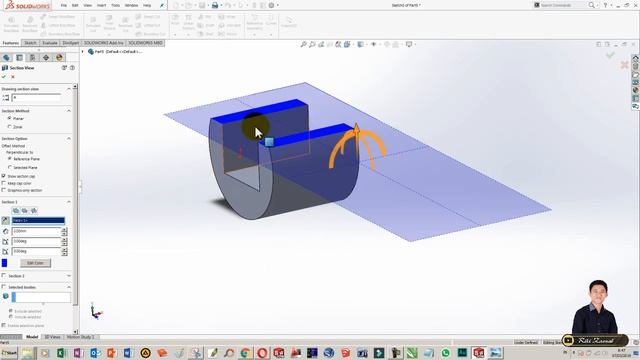The height and width of the screenshot is (360, 640).
Task: Increase the X rotation angle spinner
Action: point(64,240)
